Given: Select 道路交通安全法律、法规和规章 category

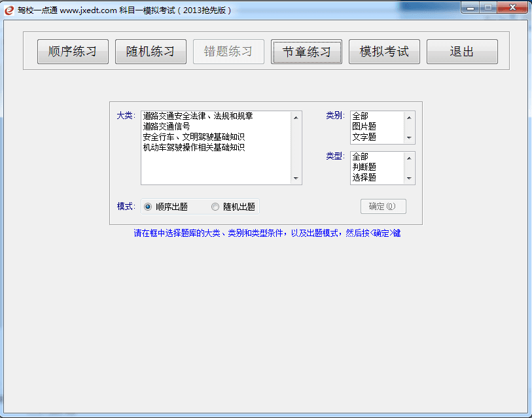Looking at the screenshot, I should [x=198, y=116].
